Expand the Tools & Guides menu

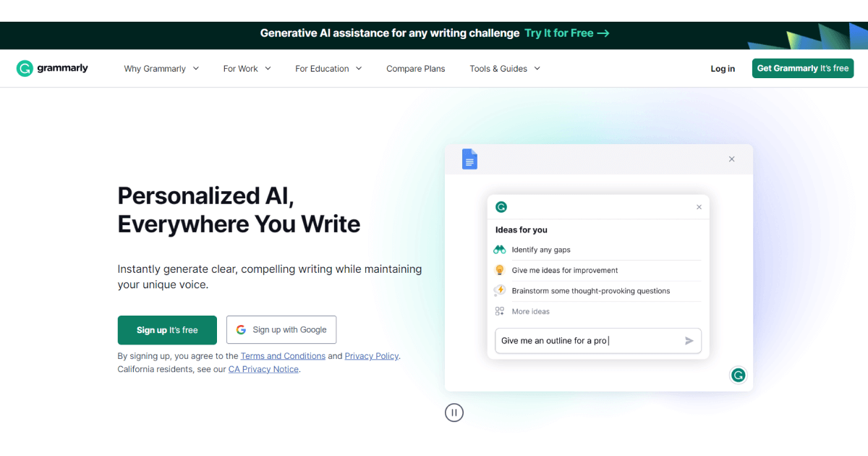coord(505,69)
